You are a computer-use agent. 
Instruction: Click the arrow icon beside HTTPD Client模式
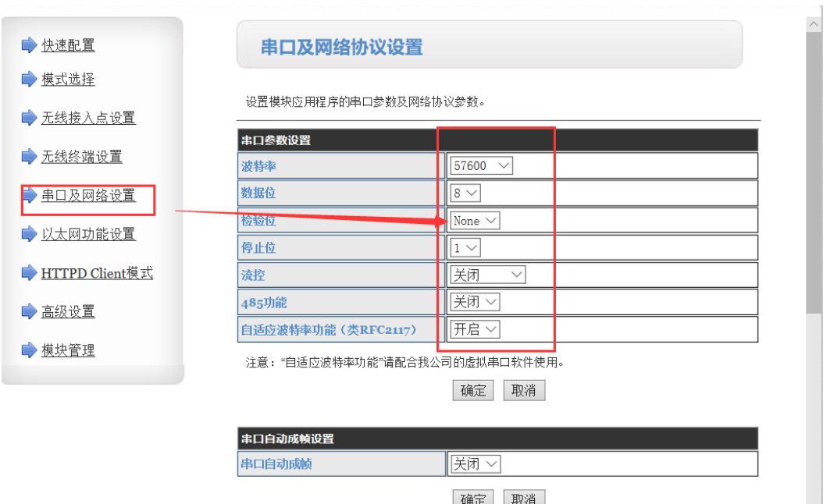[29, 273]
